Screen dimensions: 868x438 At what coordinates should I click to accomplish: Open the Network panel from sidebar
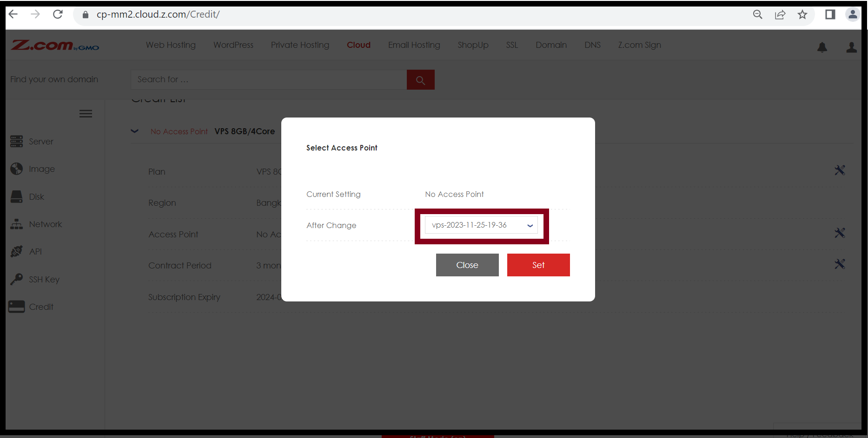coord(17,224)
